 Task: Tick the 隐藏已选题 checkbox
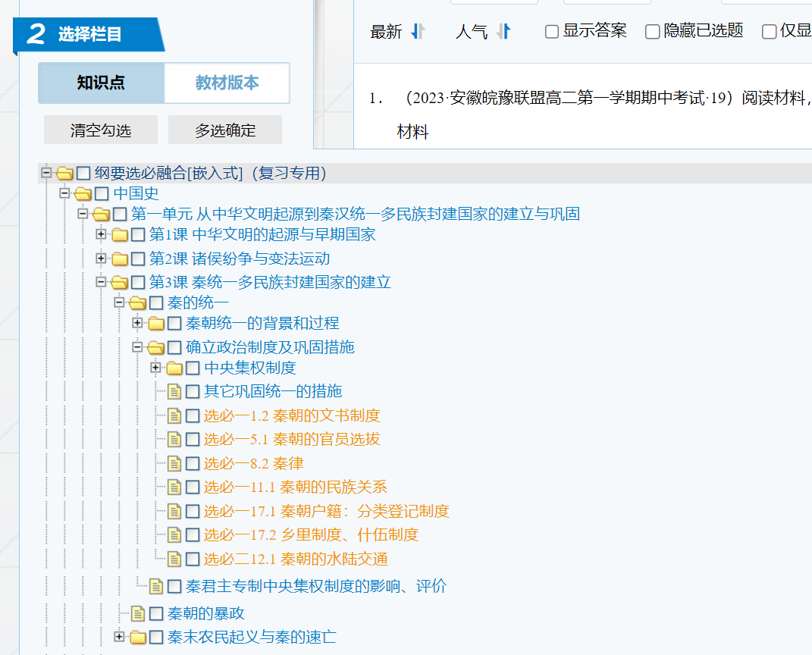tap(652, 32)
